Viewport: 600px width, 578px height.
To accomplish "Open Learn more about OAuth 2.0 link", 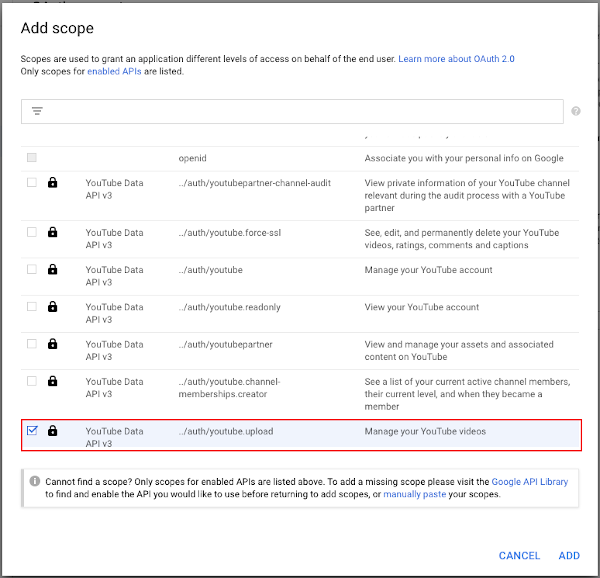I will tap(456, 59).
